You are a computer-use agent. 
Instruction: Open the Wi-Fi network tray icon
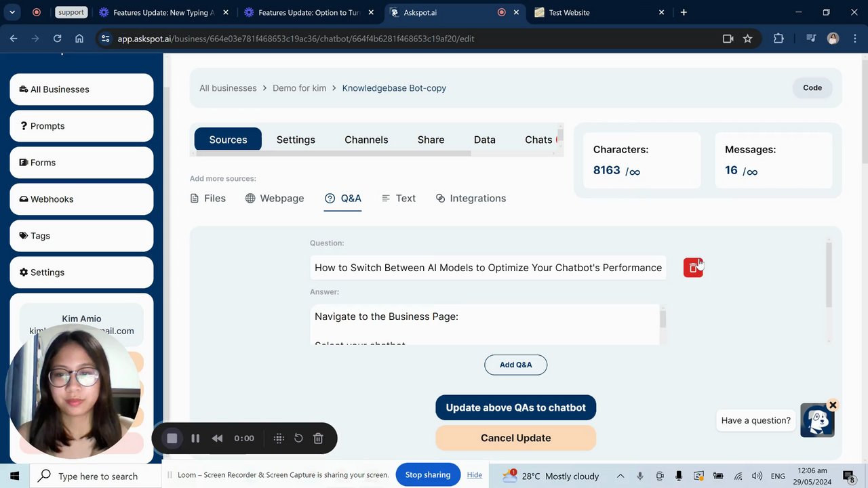click(x=738, y=476)
